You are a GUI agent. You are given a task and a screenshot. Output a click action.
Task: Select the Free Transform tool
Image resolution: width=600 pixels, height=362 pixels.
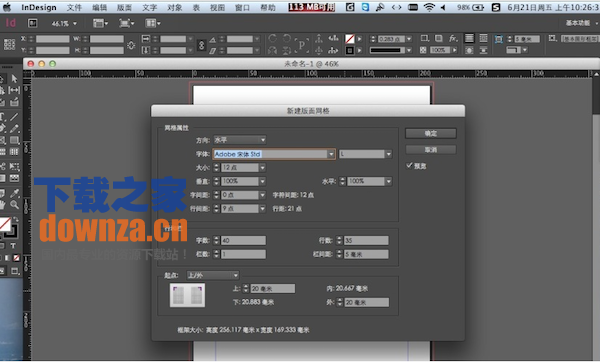(x=15, y=166)
